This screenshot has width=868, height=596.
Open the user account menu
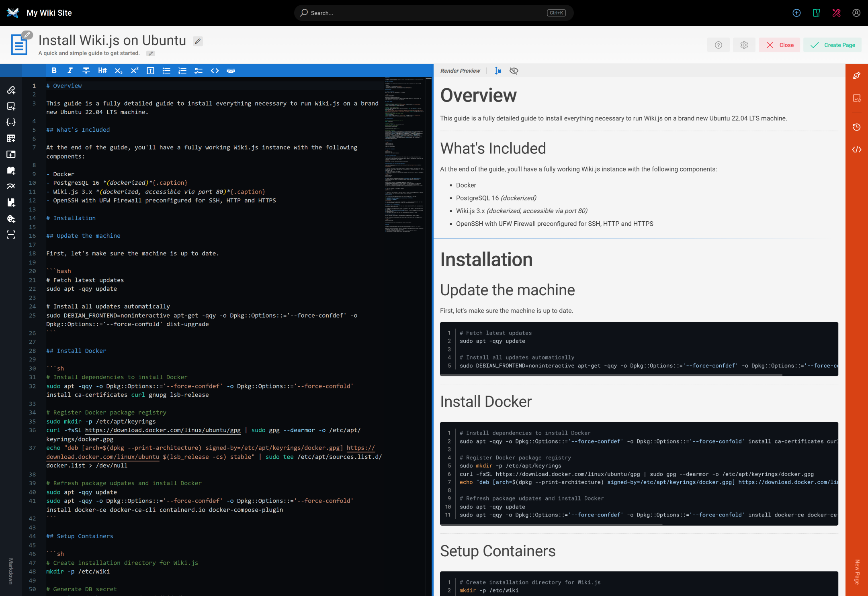tap(856, 13)
